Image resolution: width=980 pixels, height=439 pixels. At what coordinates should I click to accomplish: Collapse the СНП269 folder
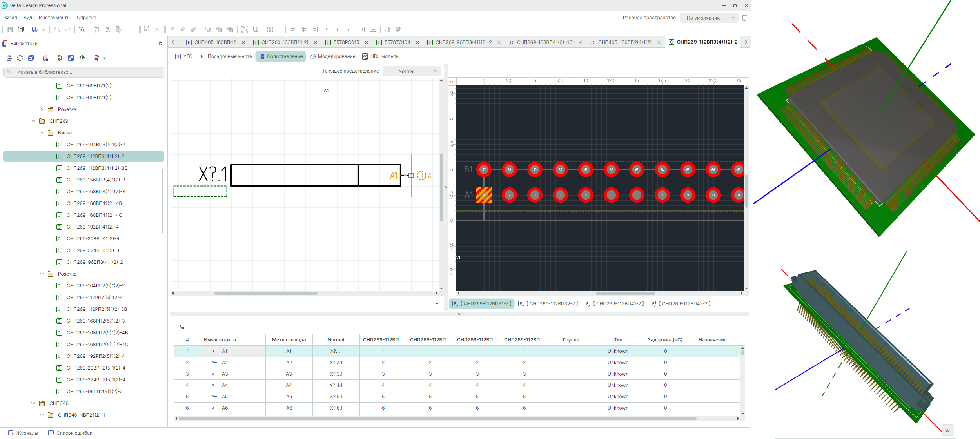[x=33, y=121]
